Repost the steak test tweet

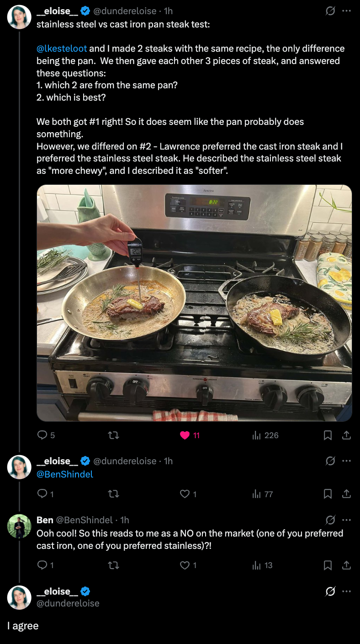coord(113,435)
